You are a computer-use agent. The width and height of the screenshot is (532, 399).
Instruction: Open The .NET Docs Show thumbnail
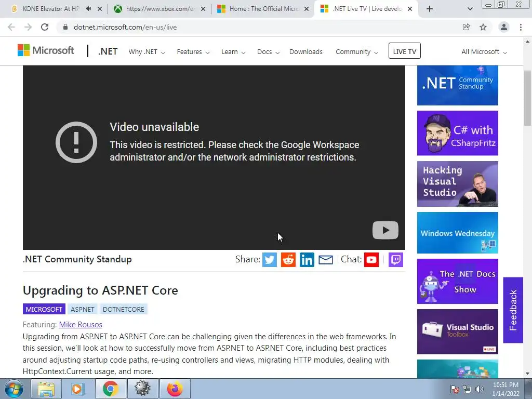457,281
